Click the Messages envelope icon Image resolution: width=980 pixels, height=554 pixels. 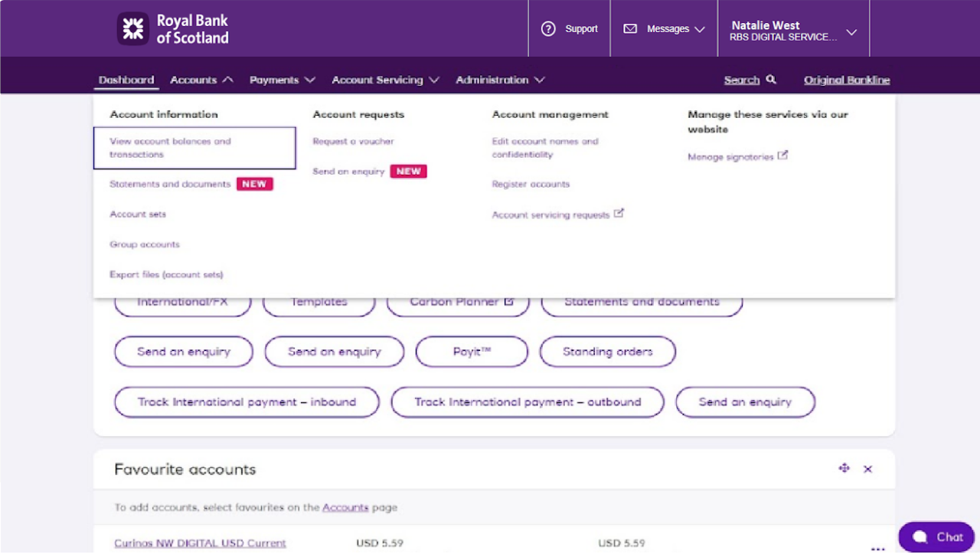pyautogui.click(x=629, y=28)
